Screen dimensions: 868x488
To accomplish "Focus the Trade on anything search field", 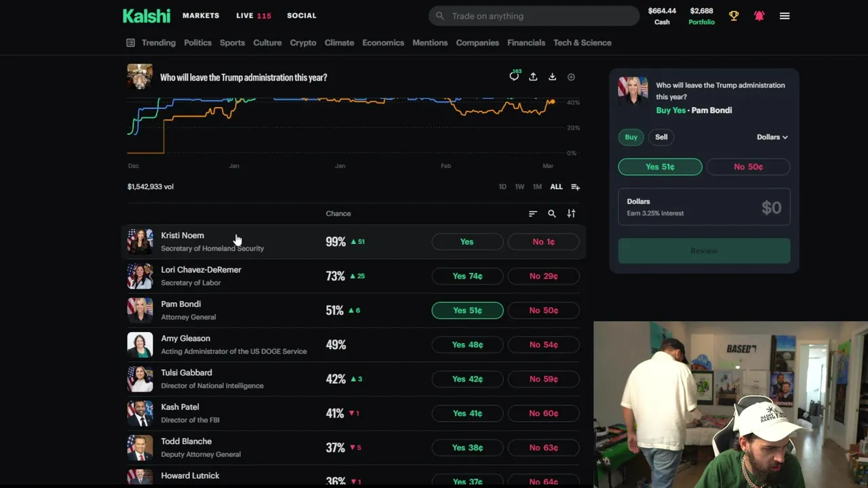I will 534,16.
